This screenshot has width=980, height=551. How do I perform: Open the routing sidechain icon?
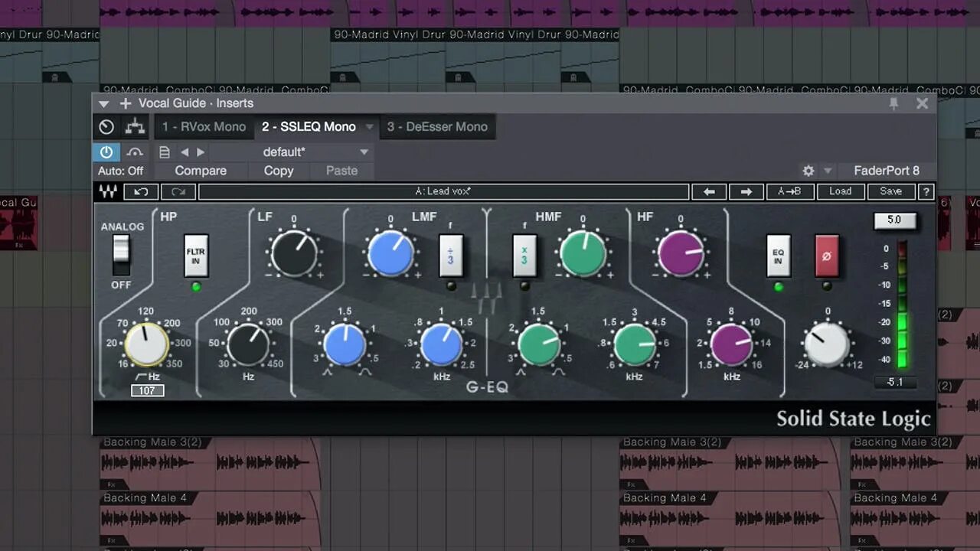pos(136,127)
